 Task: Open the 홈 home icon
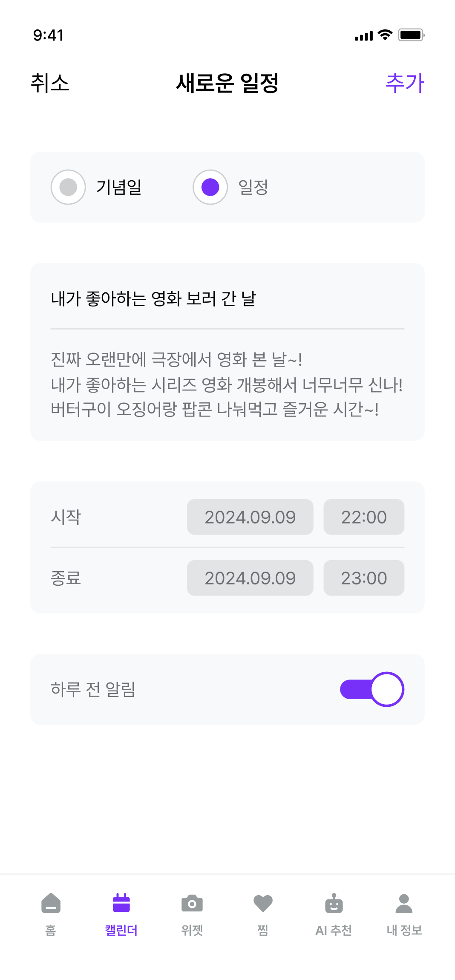tap(51, 903)
